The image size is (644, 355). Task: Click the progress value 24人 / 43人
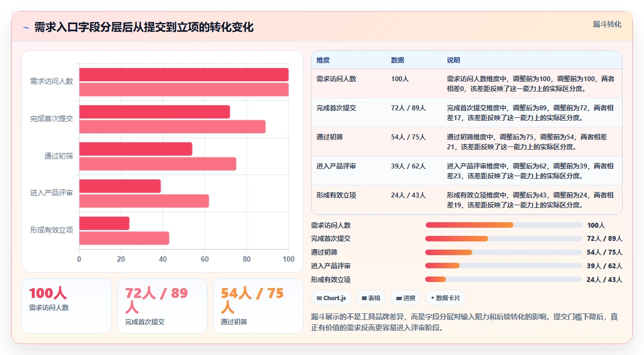604,279
